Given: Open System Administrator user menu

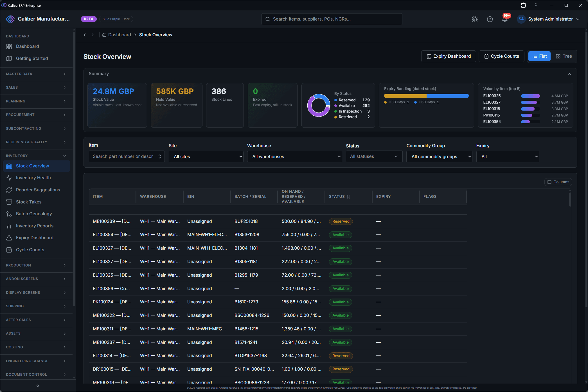Looking at the screenshot, I should [x=548, y=19].
